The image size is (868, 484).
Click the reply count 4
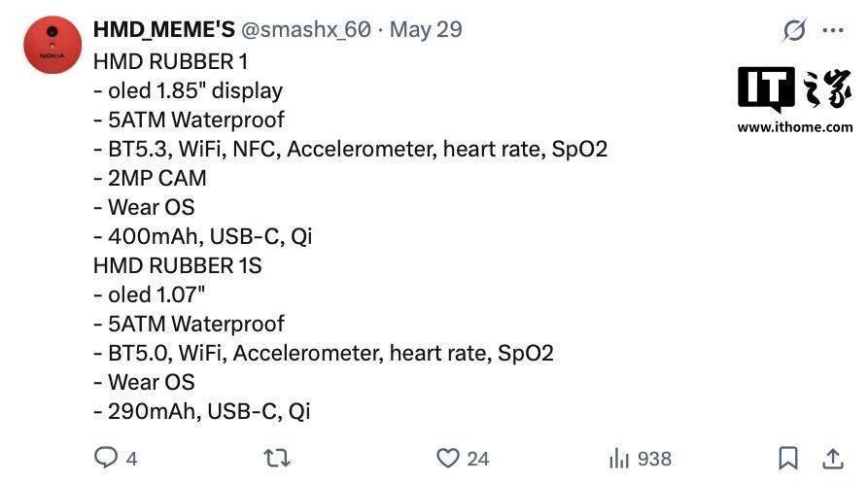pos(131,459)
